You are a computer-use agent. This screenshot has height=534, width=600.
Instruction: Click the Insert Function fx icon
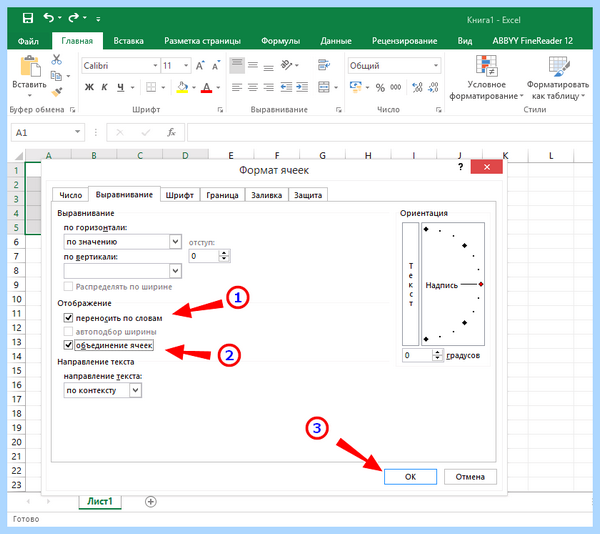(171, 132)
